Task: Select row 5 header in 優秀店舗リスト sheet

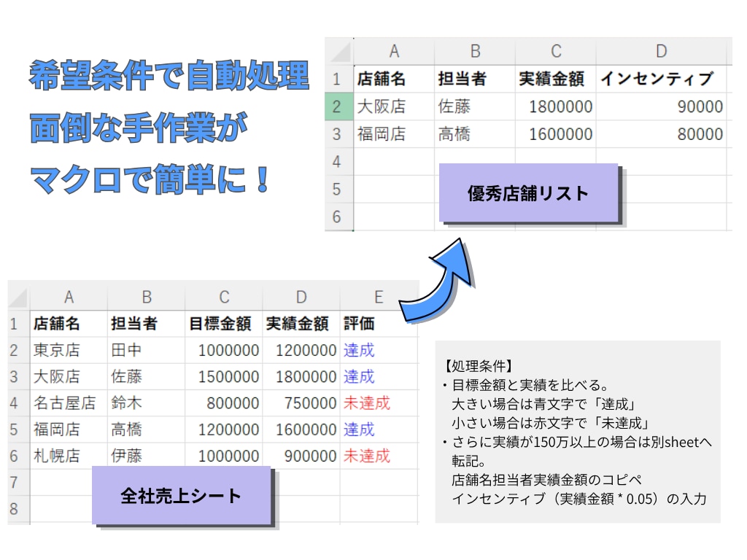Action: coord(337,190)
